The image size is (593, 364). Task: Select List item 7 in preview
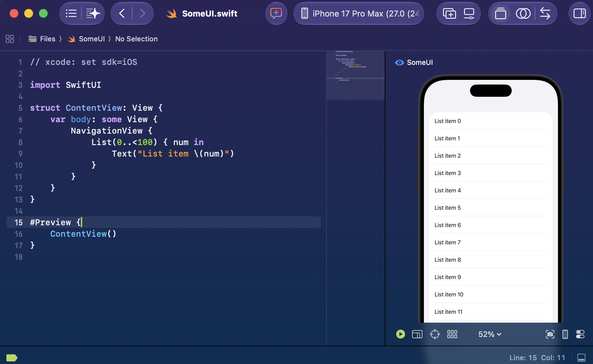491,242
